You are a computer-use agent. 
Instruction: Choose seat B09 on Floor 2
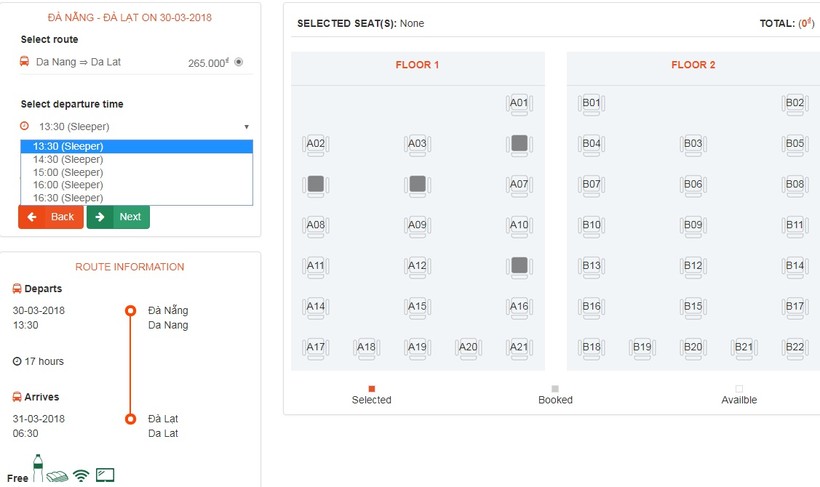click(x=693, y=225)
